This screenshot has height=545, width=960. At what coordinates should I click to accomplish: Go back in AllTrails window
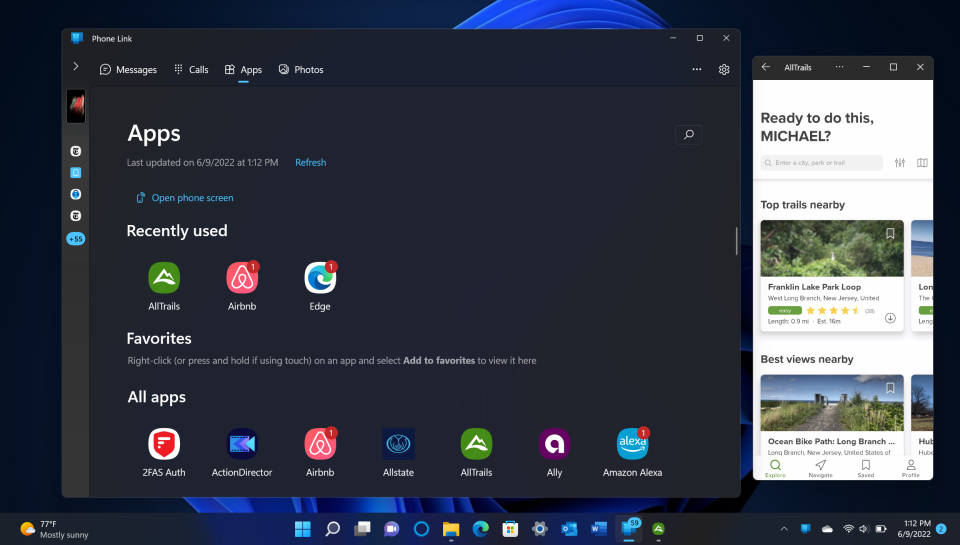pos(765,67)
